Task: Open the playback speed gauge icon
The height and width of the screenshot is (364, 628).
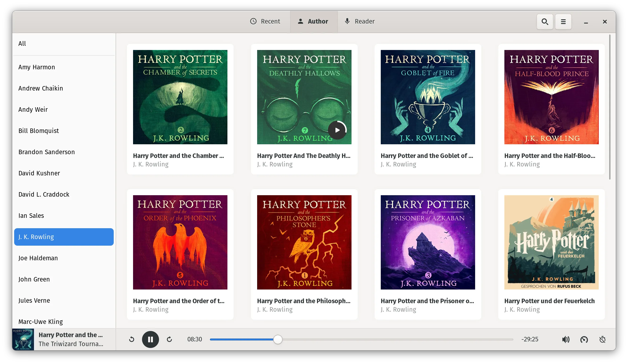Action: pyautogui.click(x=584, y=339)
